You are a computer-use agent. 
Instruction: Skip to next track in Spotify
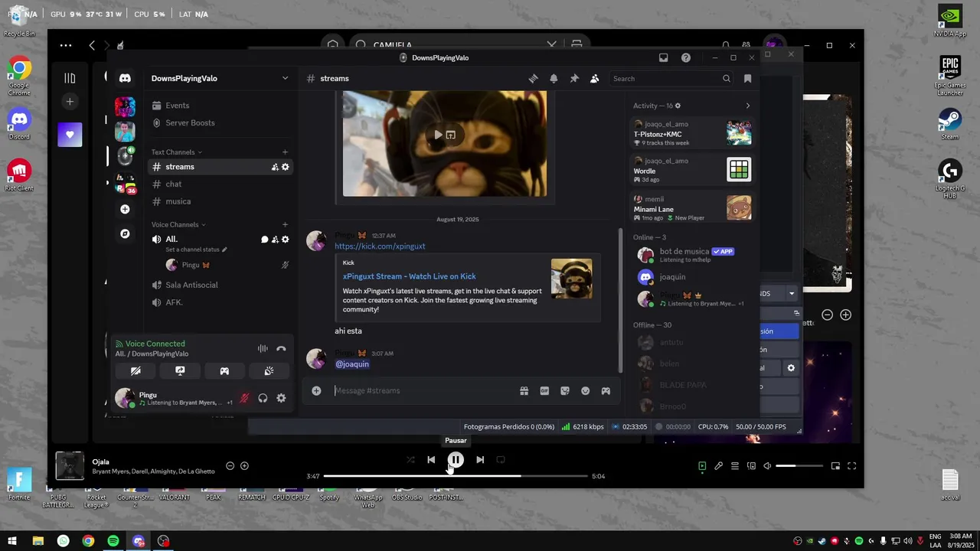[480, 460]
